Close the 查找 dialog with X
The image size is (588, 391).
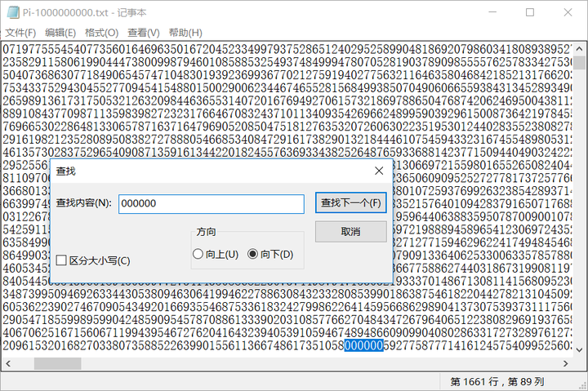point(378,171)
